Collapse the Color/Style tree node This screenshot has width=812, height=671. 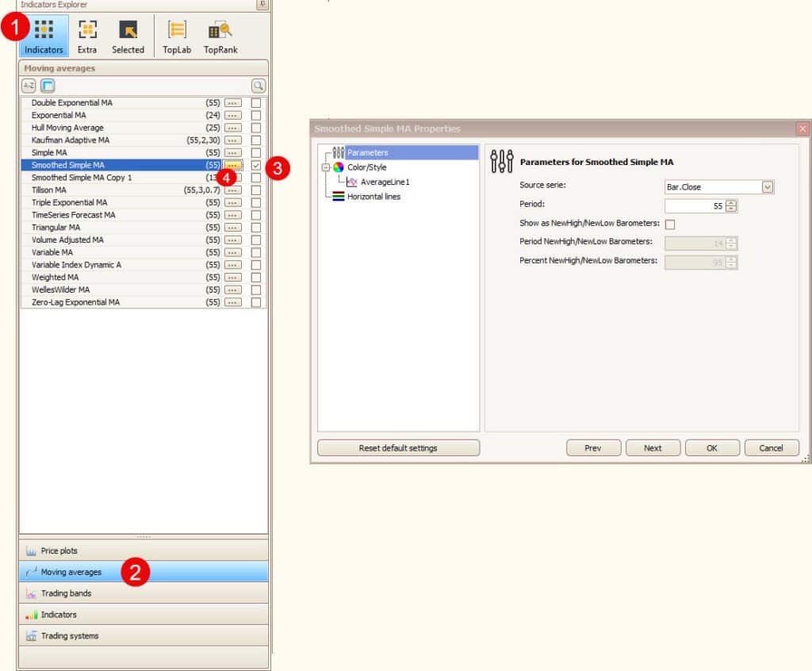(x=325, y=167)
